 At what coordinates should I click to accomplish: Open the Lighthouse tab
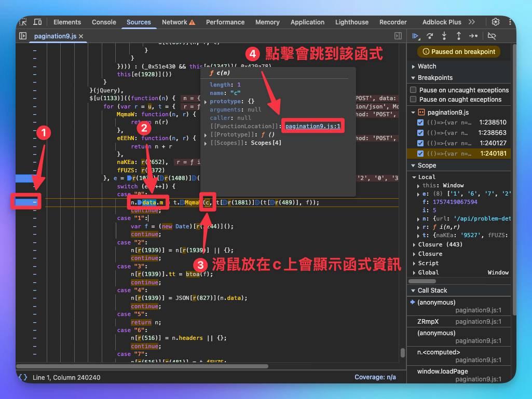(352, 22)
